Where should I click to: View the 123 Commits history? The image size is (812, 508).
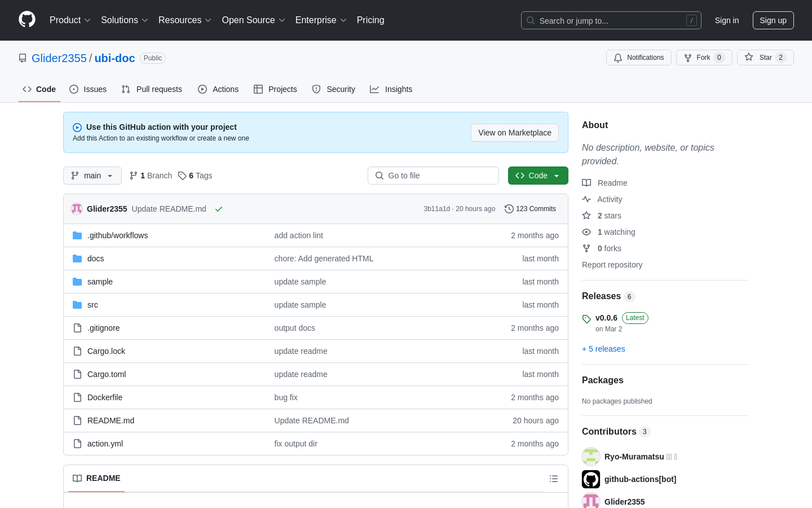pyautogui.click(x=531, y=209)
